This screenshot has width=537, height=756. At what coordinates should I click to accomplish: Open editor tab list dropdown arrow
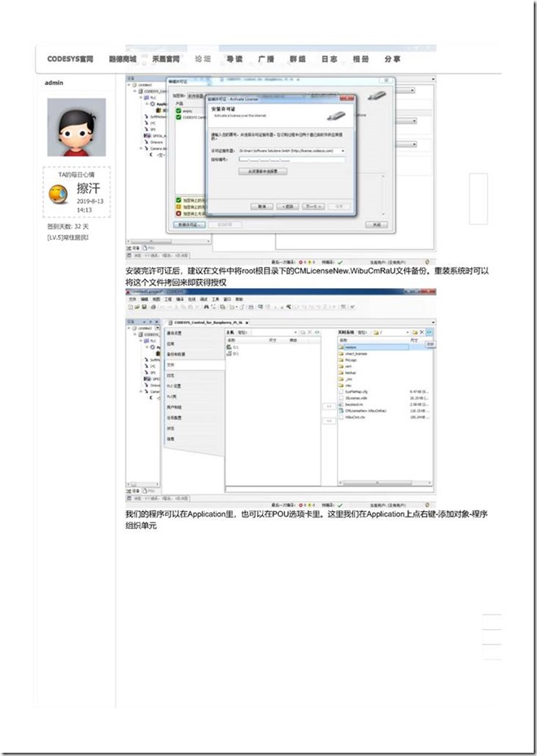[433, 322]
